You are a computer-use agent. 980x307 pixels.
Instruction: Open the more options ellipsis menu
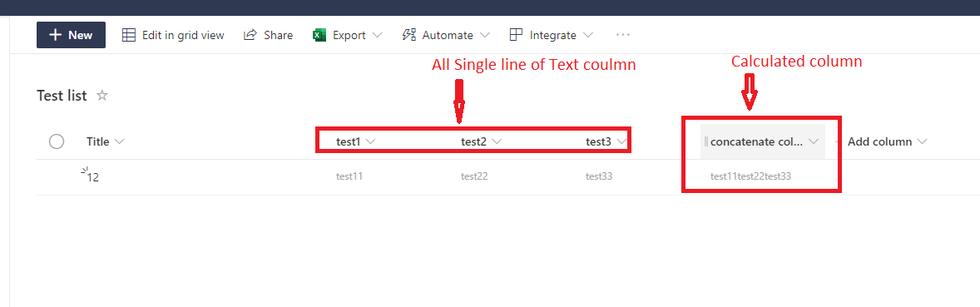click(622, 35)
